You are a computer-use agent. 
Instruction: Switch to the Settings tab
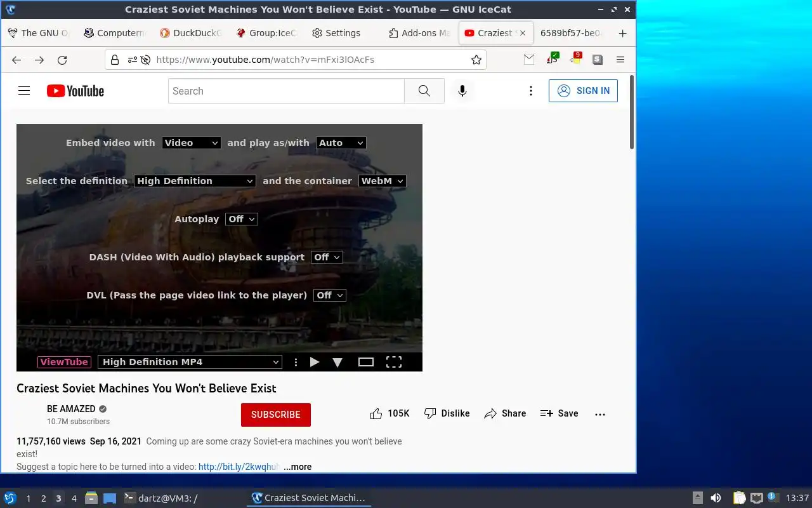(x=343, y=33)
